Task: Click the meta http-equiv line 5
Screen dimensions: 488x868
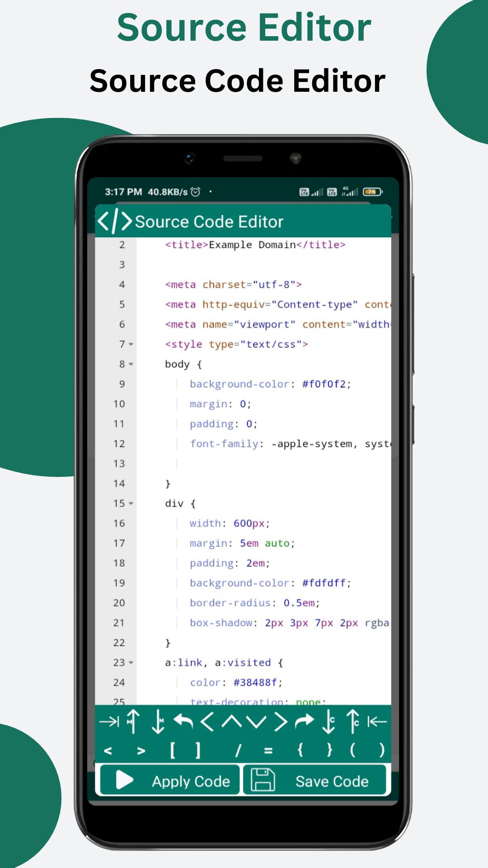Action: [x=278, y=305]
